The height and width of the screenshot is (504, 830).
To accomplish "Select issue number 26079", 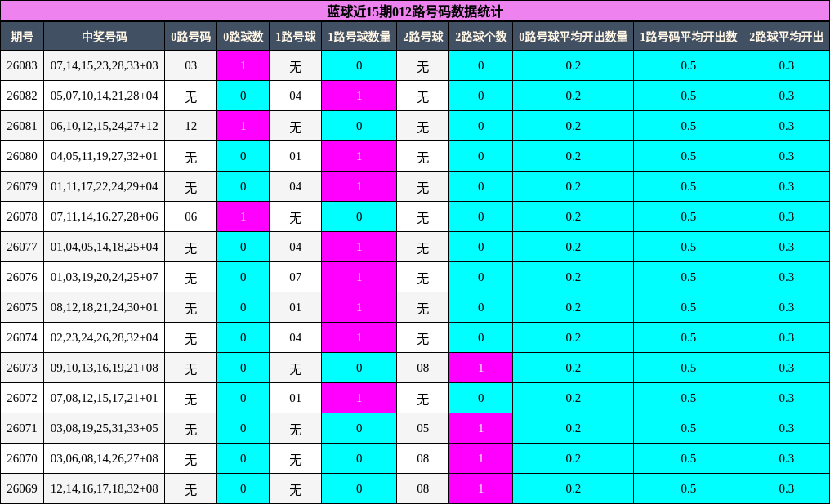I will click(x=22, y=186).
